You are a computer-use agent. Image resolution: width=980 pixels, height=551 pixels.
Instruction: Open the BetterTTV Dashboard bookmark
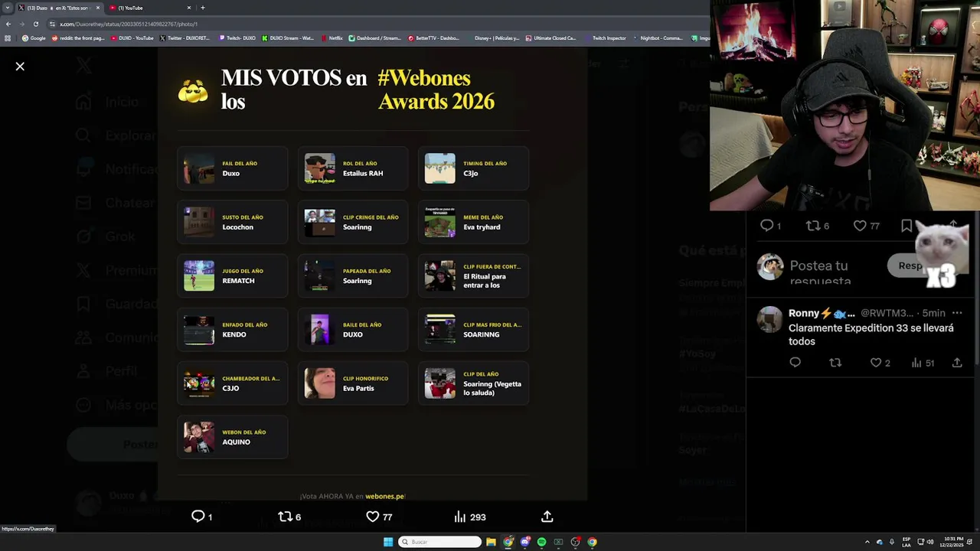433,37
